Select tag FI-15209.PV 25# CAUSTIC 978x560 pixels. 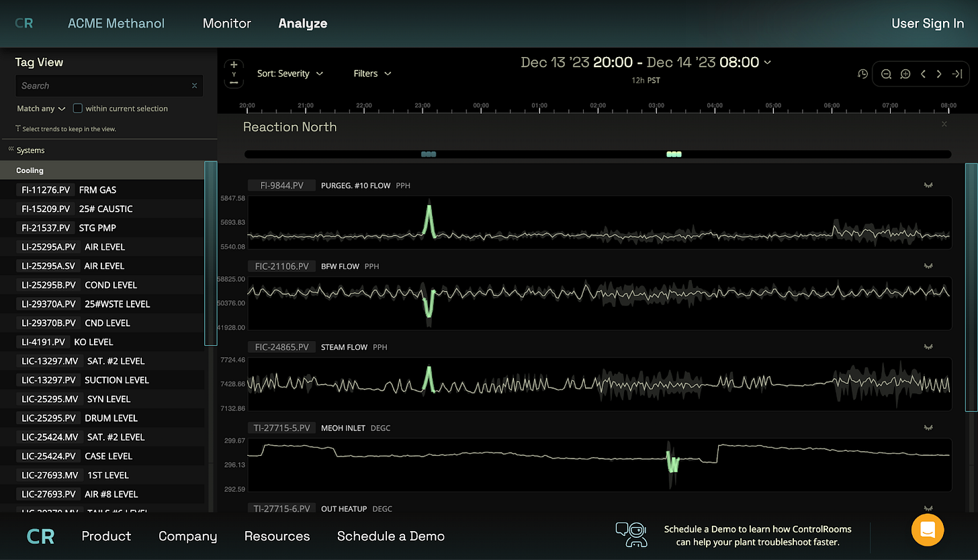pyautogui.click(x=102, y=209)
